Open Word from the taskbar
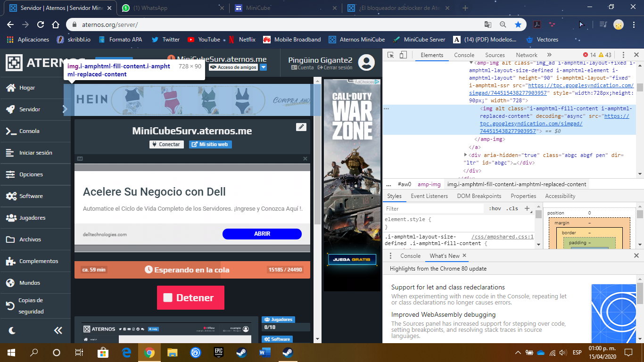 click(x=264, y=353)
